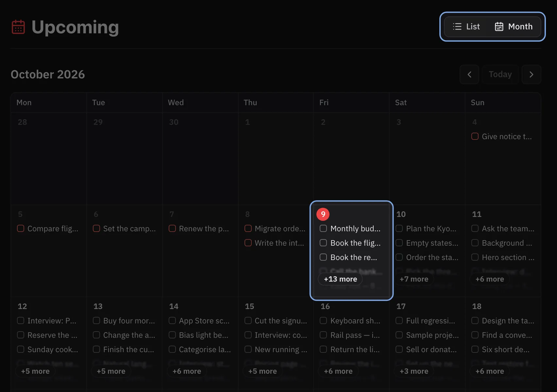Screen dimensions: 557x392
Task: Check off 'Write the int...' task
Action: [248, 243]
